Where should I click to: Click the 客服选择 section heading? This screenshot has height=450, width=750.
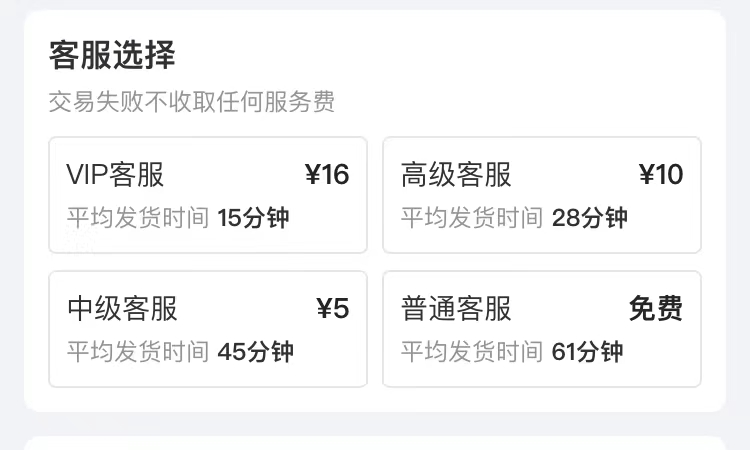(x=112, y=56)
